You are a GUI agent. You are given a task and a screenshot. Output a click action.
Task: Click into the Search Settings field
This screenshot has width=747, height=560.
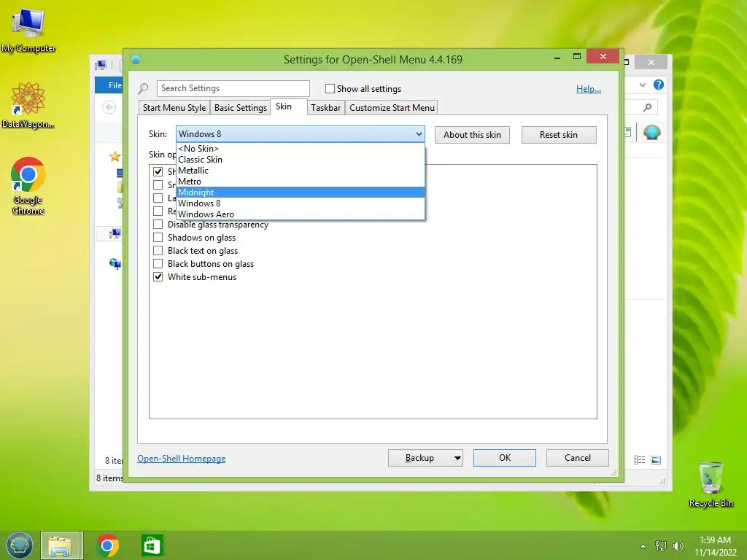pyautogui.click(x=233, y=88)
